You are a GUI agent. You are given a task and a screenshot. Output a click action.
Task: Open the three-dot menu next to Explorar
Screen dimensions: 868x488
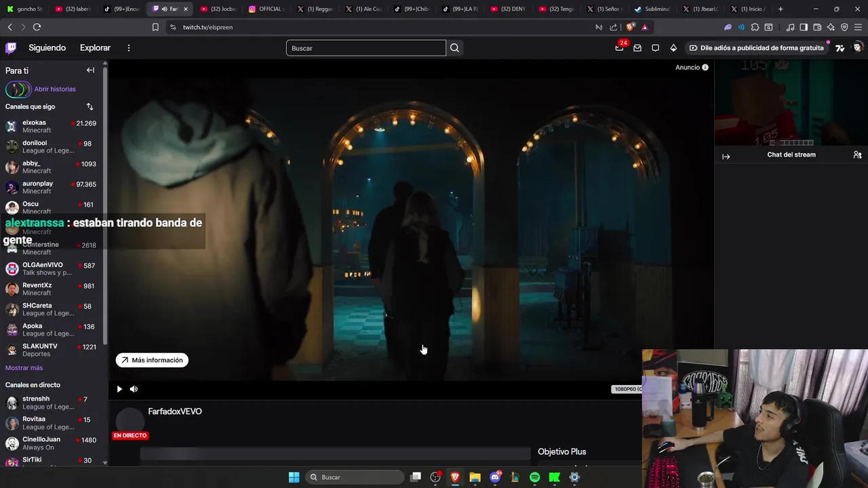click(x=128, y=47)
